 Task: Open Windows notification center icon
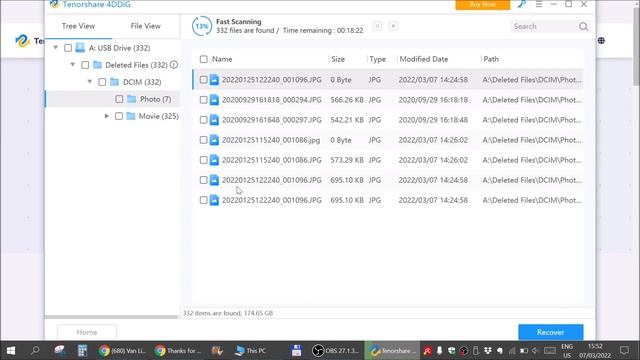624,351
